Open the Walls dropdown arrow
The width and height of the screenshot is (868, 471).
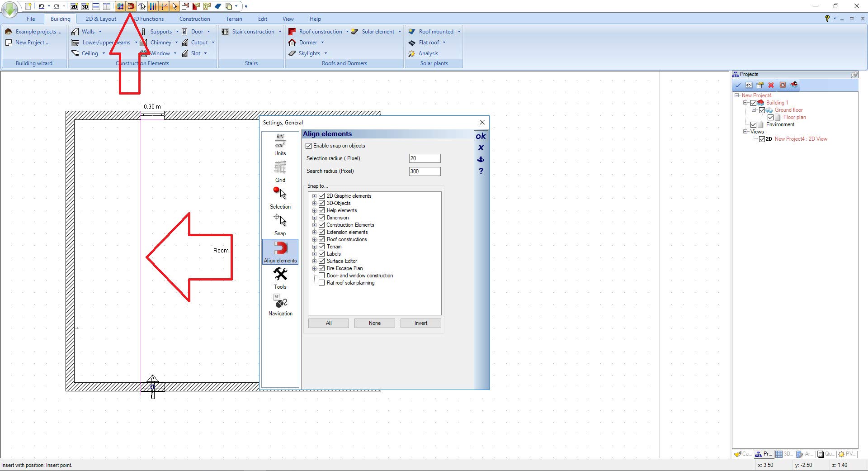click(x=100, y=32)
